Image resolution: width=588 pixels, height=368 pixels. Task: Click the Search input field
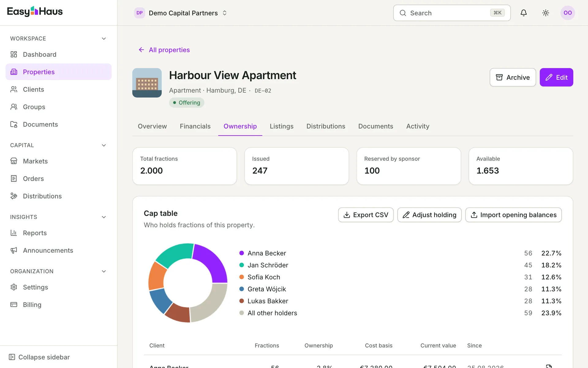452,13
